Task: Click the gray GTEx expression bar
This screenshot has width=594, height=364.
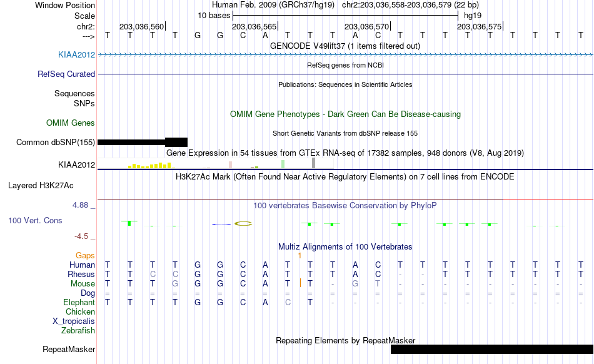Action: click(314, 163)
